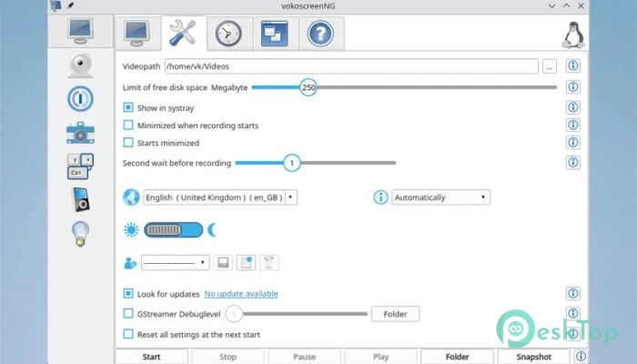This screenshot has width=637, height=364.
Task: Switch to the monitor screen tab
Action: (x=137, y=34)
